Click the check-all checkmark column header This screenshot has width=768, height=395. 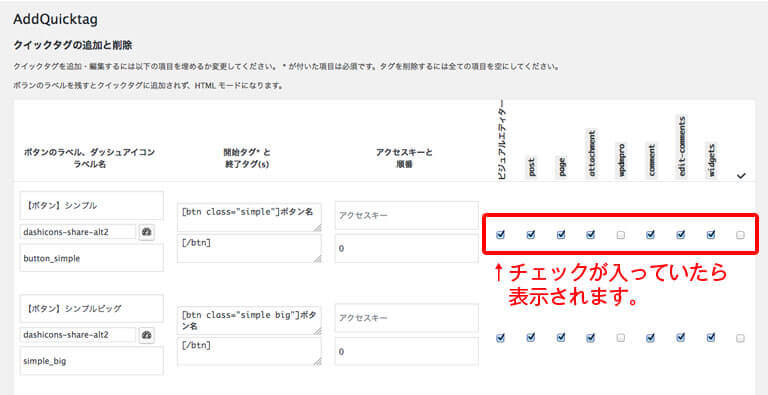[x=741, y=175]
